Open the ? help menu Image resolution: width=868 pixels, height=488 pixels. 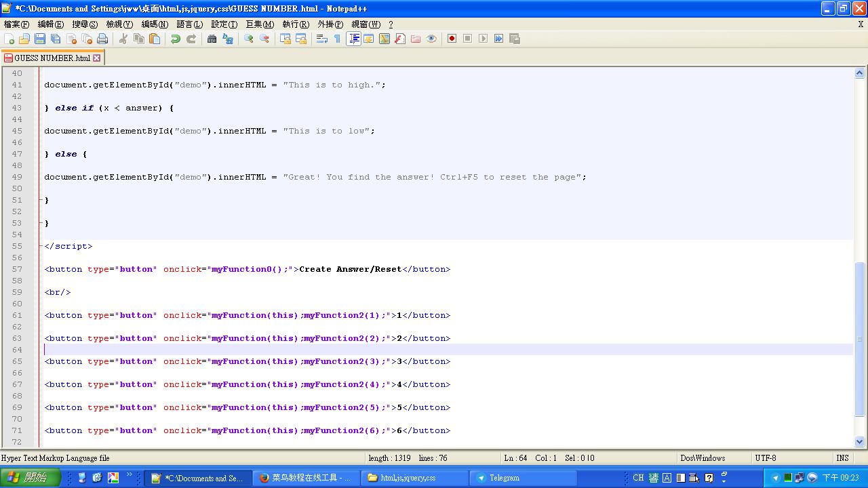pos(391,24)
